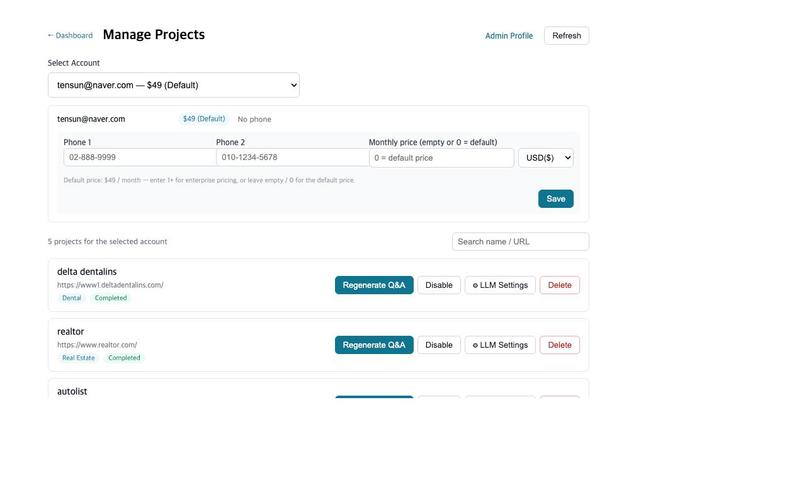
Task: Click the realtor project name
Action: (70, 332)
